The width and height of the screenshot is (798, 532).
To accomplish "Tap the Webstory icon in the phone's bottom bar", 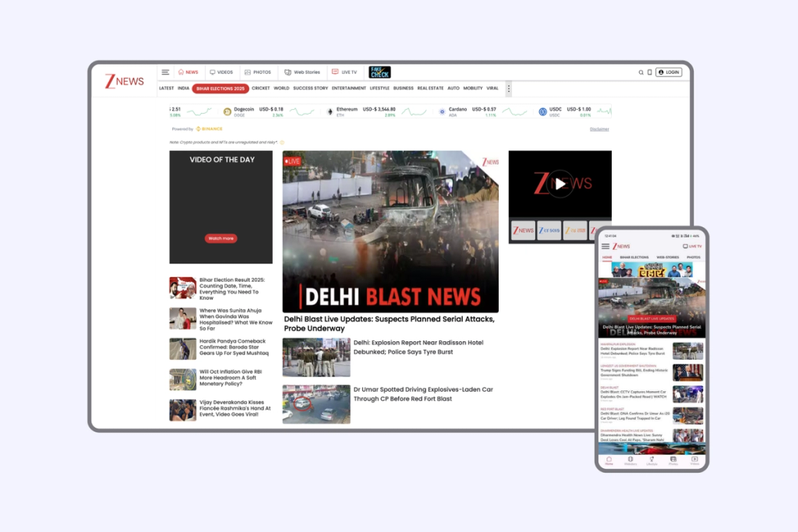I will [630, 460].
